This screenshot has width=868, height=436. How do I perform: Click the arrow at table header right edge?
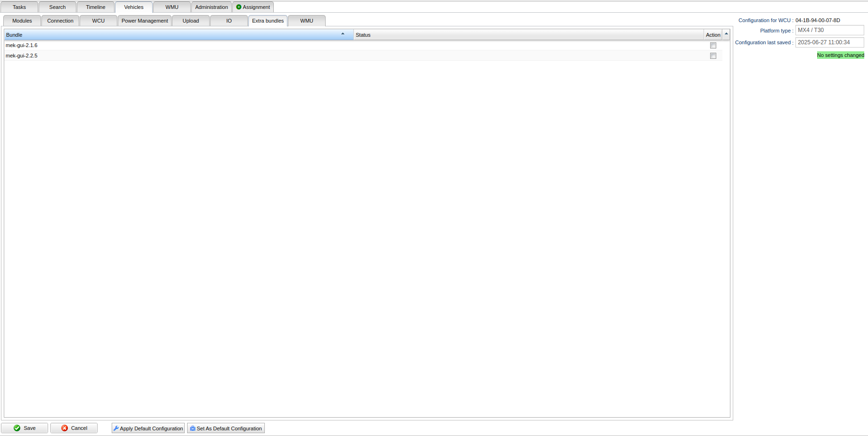(x=726, y=34)
